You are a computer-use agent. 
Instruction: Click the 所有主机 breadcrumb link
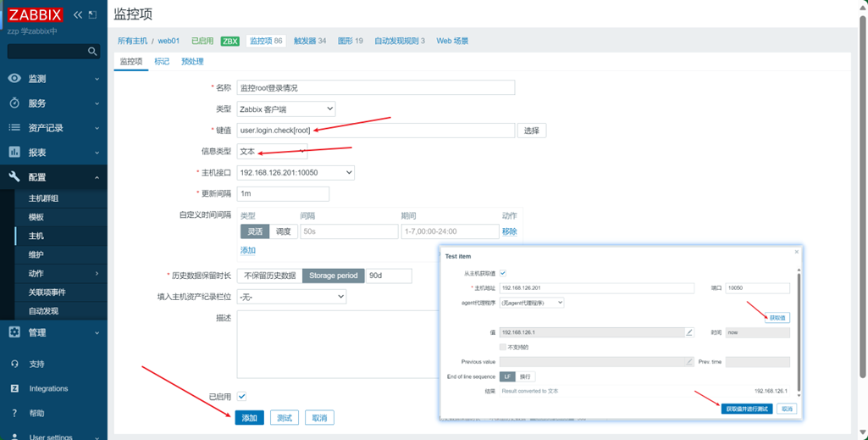click(x=132, y=41)
